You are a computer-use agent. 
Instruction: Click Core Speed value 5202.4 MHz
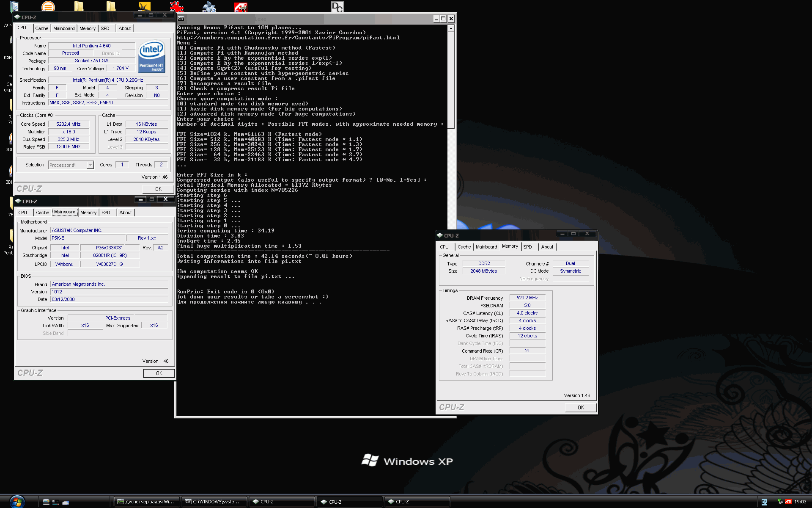pyautogui.click(x=69, y=124)
